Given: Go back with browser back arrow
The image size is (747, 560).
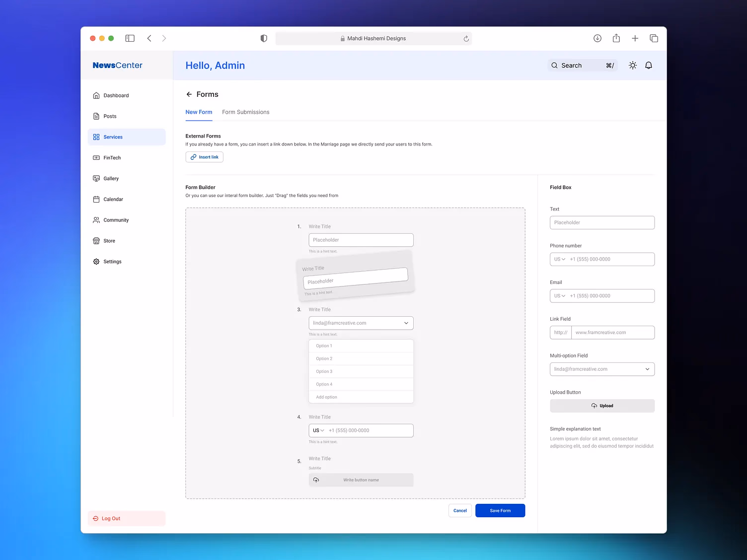Looking at the screenshot, I should click(x=149, y=38).
